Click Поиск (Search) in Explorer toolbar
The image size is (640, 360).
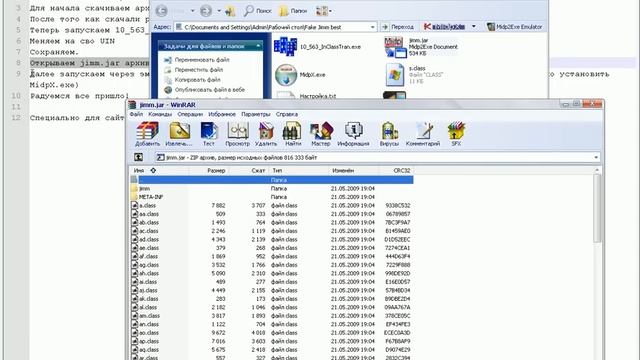(x=258, y=11)
